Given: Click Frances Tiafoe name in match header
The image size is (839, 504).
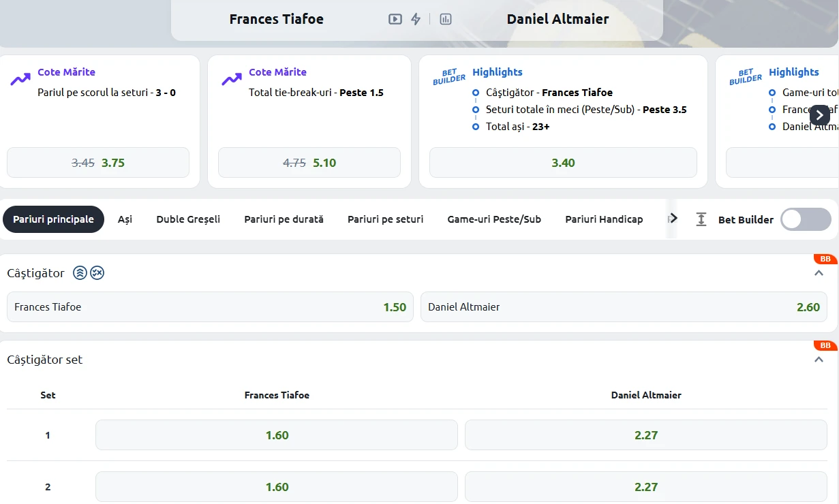Looking at the screenshot, I should (277, 19).
